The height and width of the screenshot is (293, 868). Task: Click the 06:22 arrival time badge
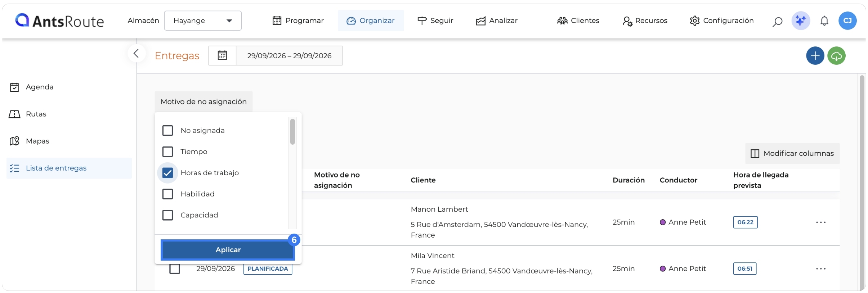pos(745,222)
